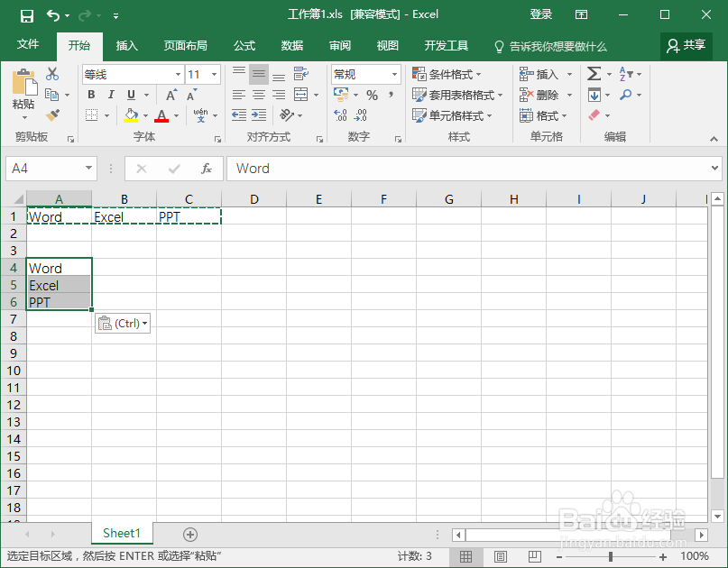
Task: Click the 格式 cells format button
Action: (543, 115)
